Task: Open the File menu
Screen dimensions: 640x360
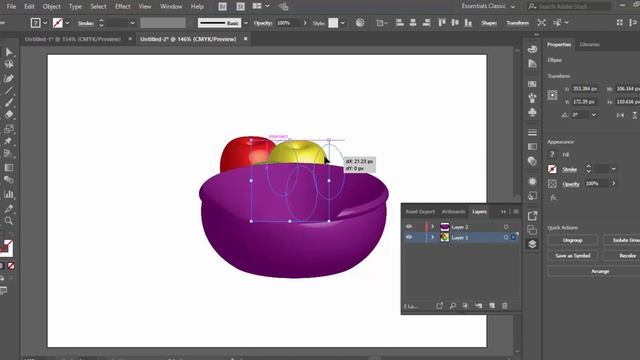Action: (x=11, y=7)
